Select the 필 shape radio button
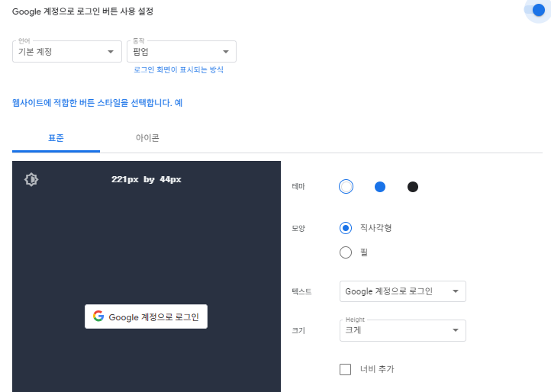Screen dimensions: 551x392 (346, 252)
